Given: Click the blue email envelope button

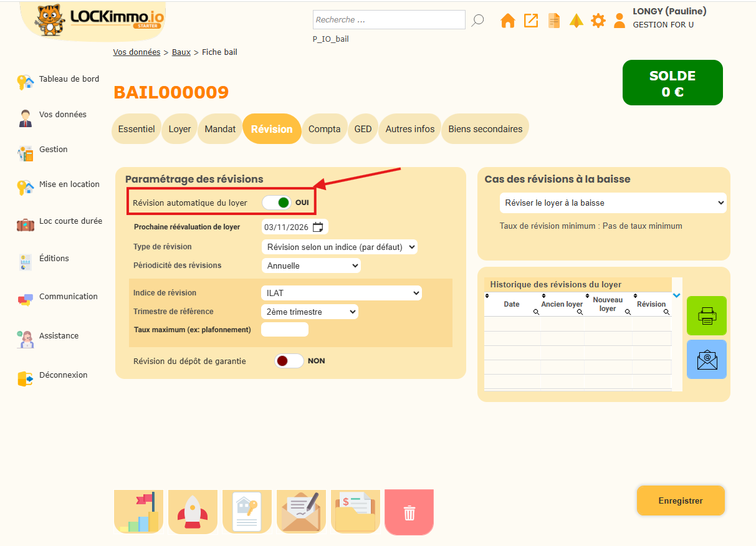Looking at the screenshot, I should [706, 360].
